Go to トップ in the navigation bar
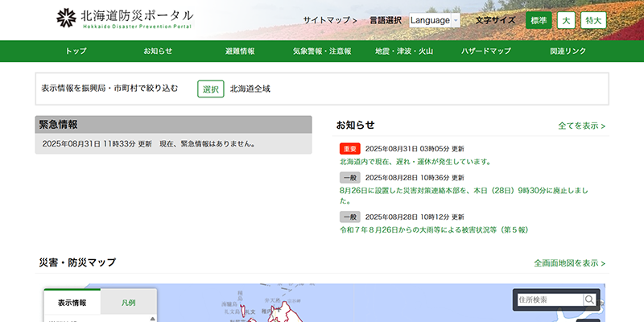644x322 pixels. [x=76, y=52]
